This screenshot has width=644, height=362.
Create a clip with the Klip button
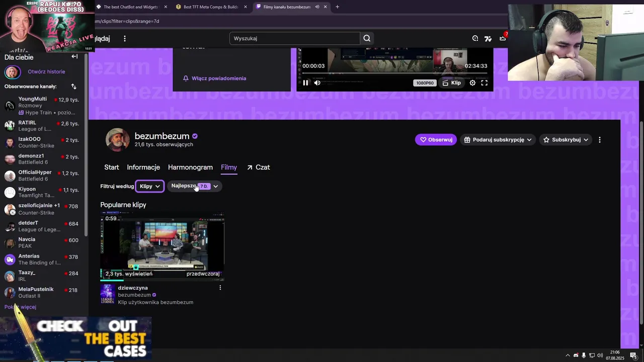(x=452, y=83)
